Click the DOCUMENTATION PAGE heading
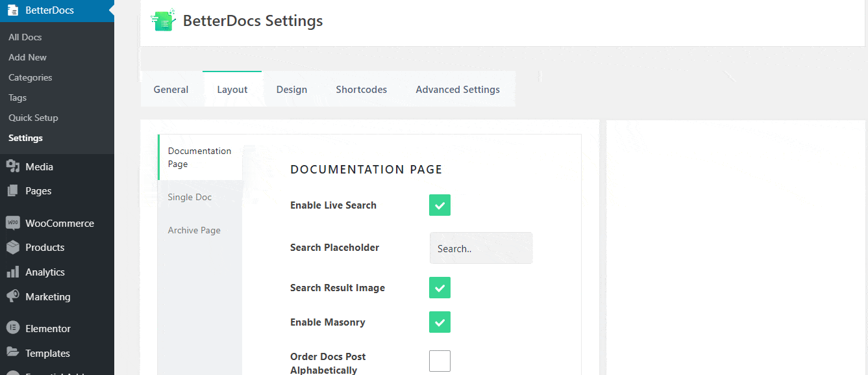The height and width of the screenshot is (375, 868). point(366,170)
